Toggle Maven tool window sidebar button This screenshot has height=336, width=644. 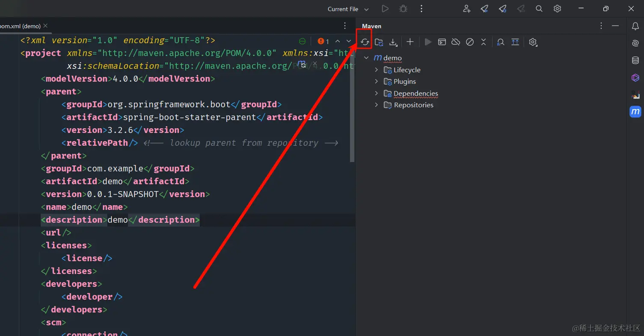635,112
